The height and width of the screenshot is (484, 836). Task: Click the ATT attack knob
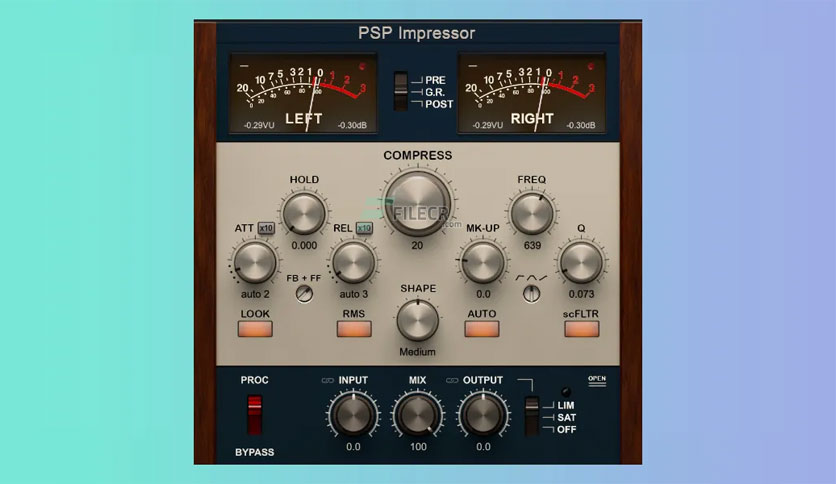coord(255,262)
